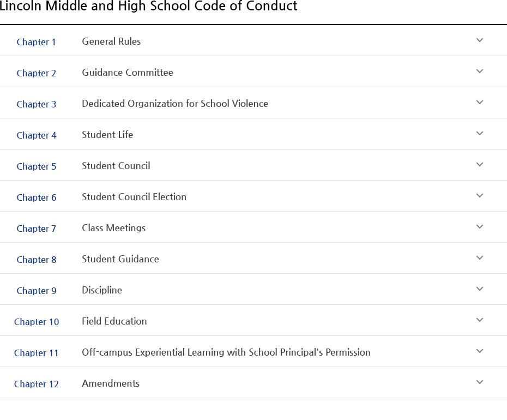Expand the General Rules chevron
Viewport: 507px width, 420px height.
(x=480, y=40)
